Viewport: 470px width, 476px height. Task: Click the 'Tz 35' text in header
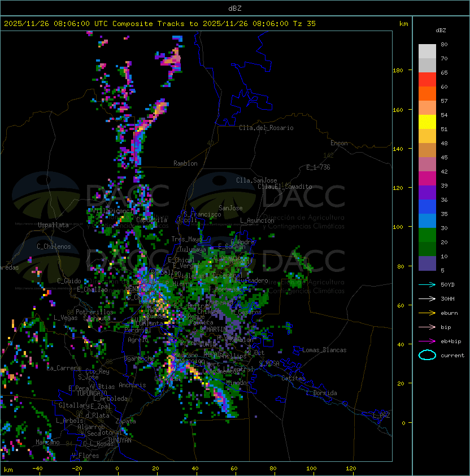click(x=304, y=24)
